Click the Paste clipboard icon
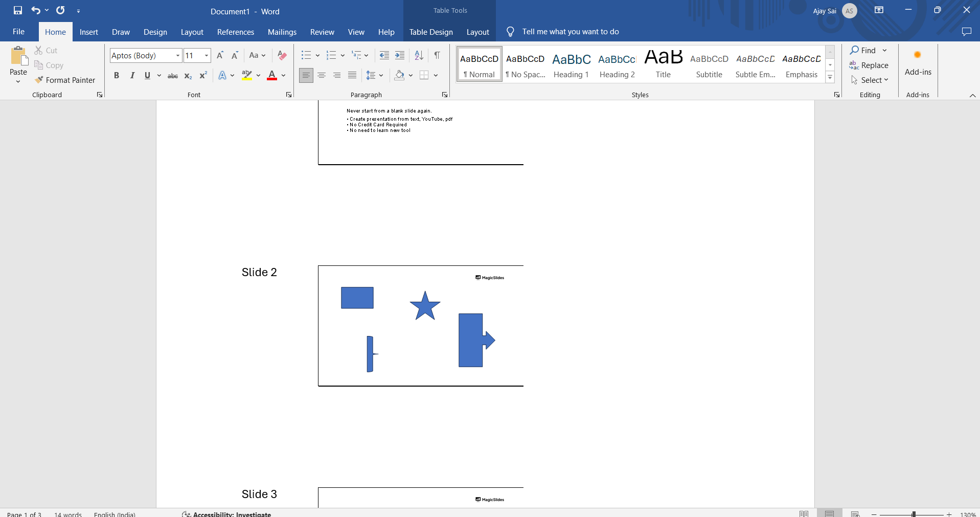 (x=18, y=56)
